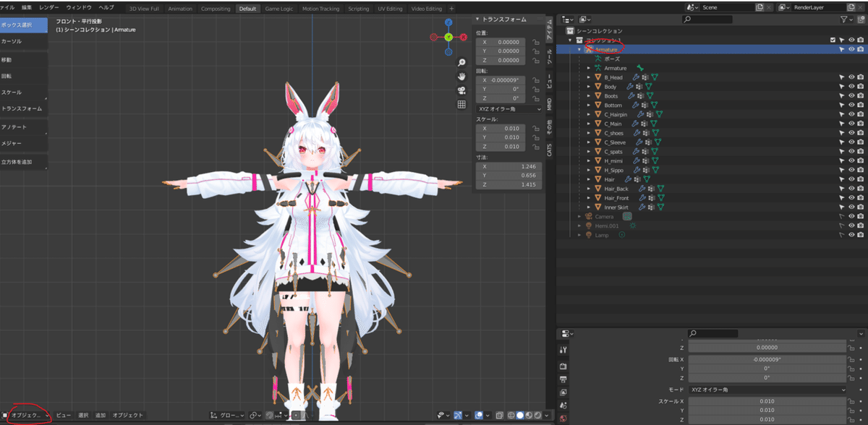The height and width of the screenshot is (425, 868).
Task: Click Rotation X slider in properties editor
Action: coord(767,359)
